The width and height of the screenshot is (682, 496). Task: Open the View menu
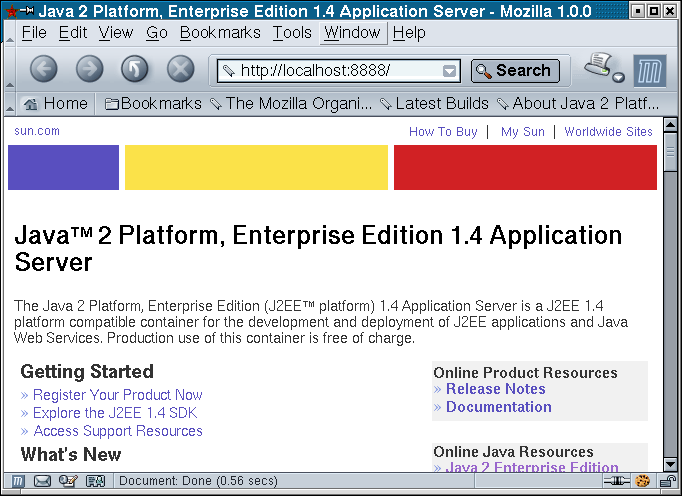pyautogui.click(x=116, y=33)
